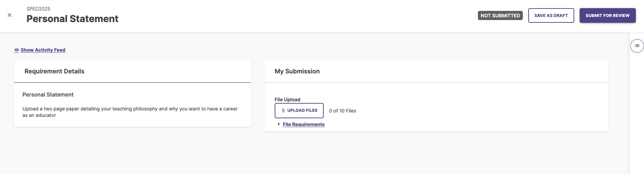
Task: Click the Personal Statement requirement subheading
Action: point(48,94)
